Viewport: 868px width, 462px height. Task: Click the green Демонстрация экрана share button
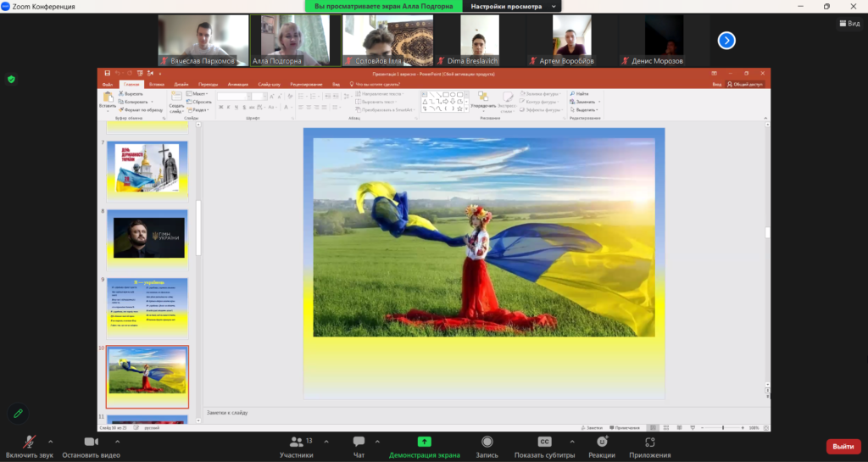(x=424, y=447)
